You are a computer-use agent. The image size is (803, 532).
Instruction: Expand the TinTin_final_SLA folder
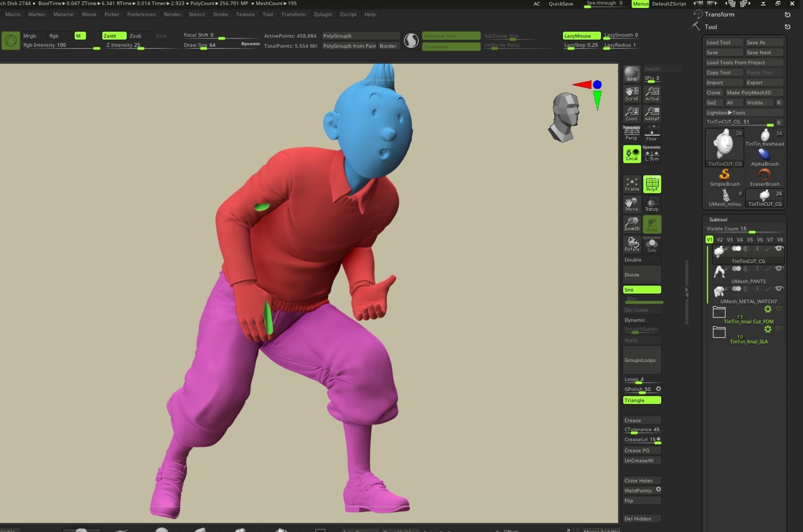pos(719,332)
